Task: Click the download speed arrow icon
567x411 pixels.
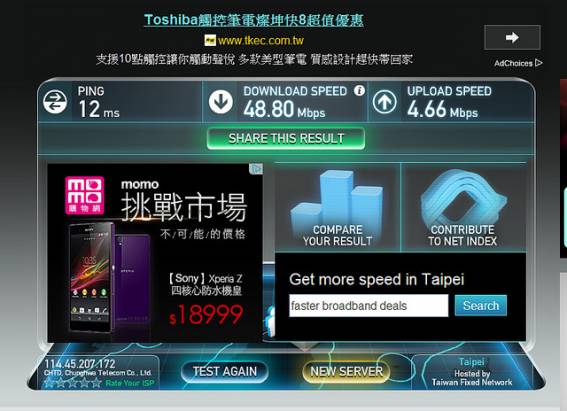Action: coord(220,102)
